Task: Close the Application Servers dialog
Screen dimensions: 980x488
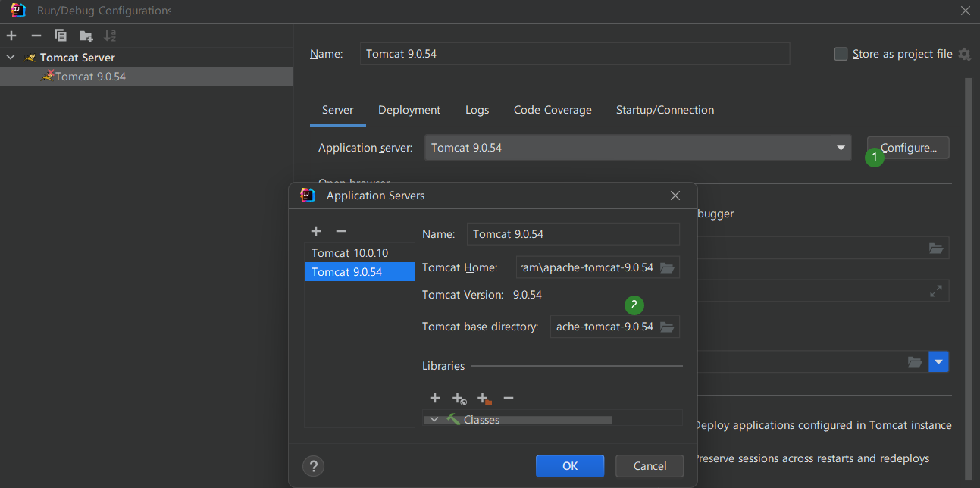Action: coord(675,196)
